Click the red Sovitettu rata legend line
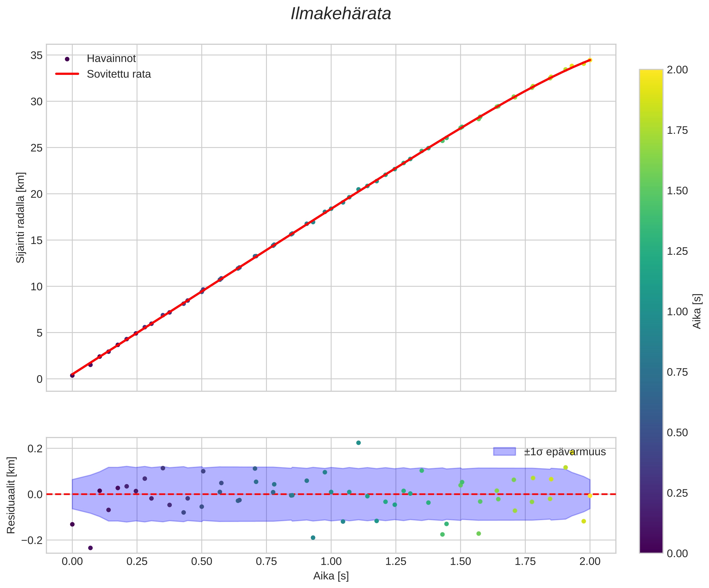This screenshot has height=588, width=709. (x=67, y=74)
